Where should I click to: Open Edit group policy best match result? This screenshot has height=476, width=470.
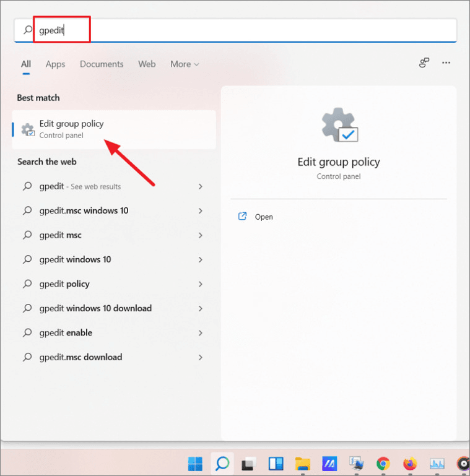(x=114, y=129)
